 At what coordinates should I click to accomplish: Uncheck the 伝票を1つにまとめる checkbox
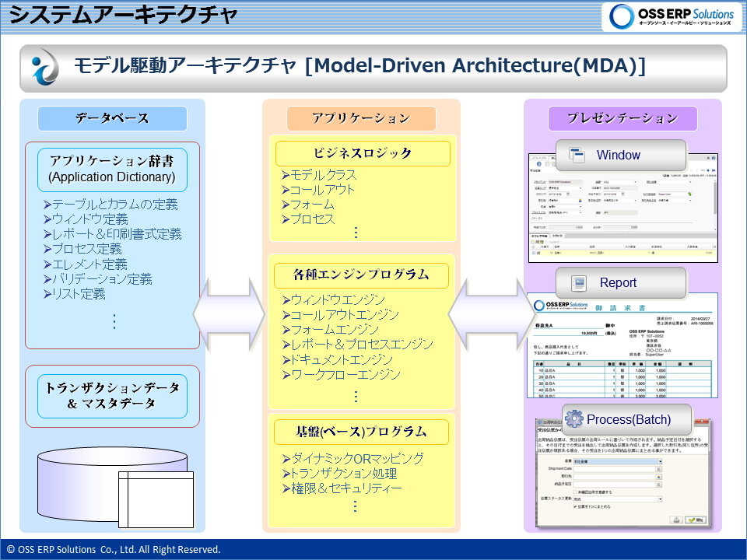(x=574, y=506)
